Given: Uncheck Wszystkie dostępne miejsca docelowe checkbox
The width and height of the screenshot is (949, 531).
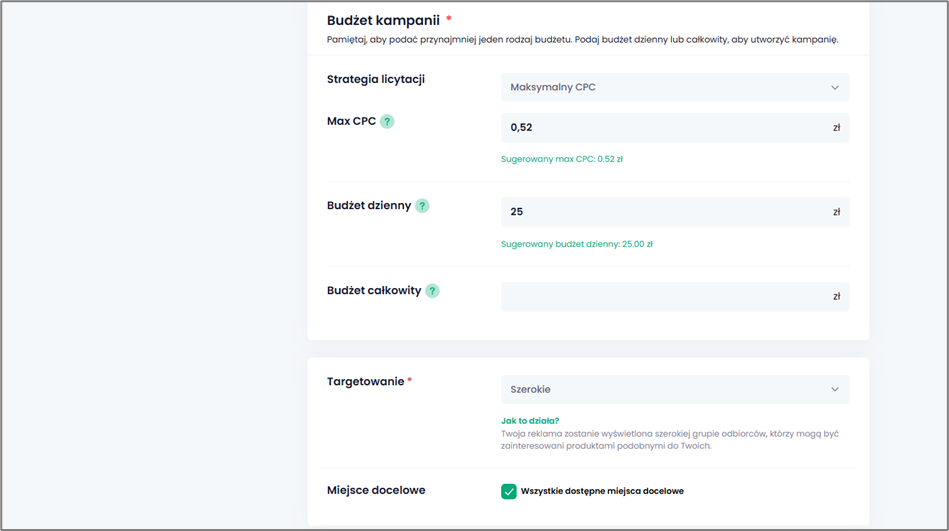Looking at the screenshot, I should 509,491.
